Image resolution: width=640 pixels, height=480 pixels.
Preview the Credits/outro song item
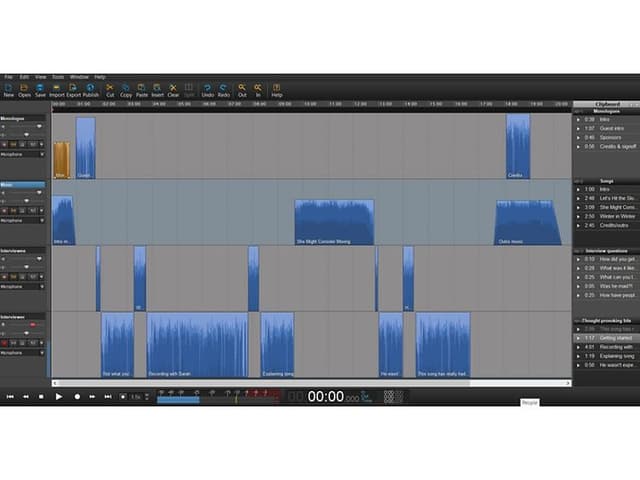pyautogui.click(x=578, y=225)
